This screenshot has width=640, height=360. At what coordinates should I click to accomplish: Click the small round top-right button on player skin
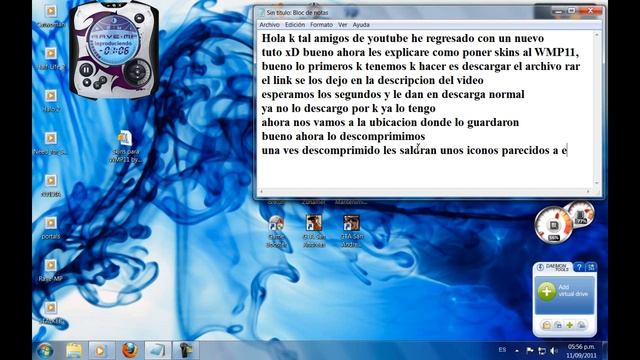click(139, 18)
